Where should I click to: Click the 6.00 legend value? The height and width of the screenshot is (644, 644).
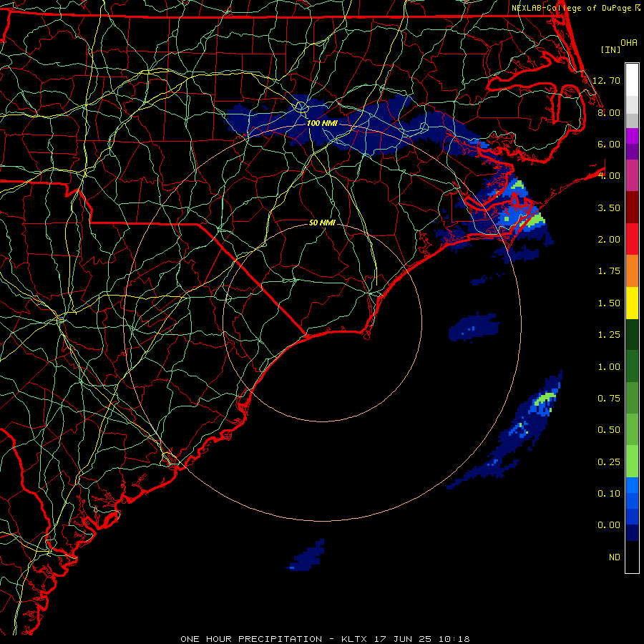609,144
